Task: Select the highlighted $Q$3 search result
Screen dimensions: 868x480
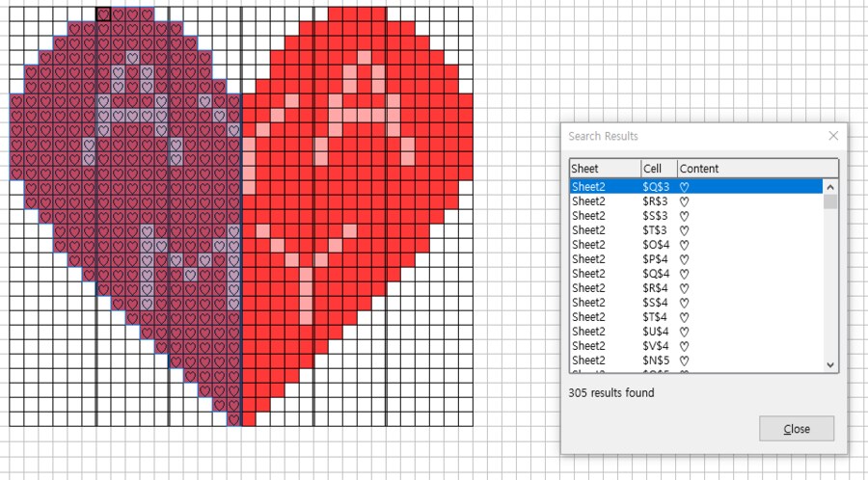Action: (x=694, y=186)
